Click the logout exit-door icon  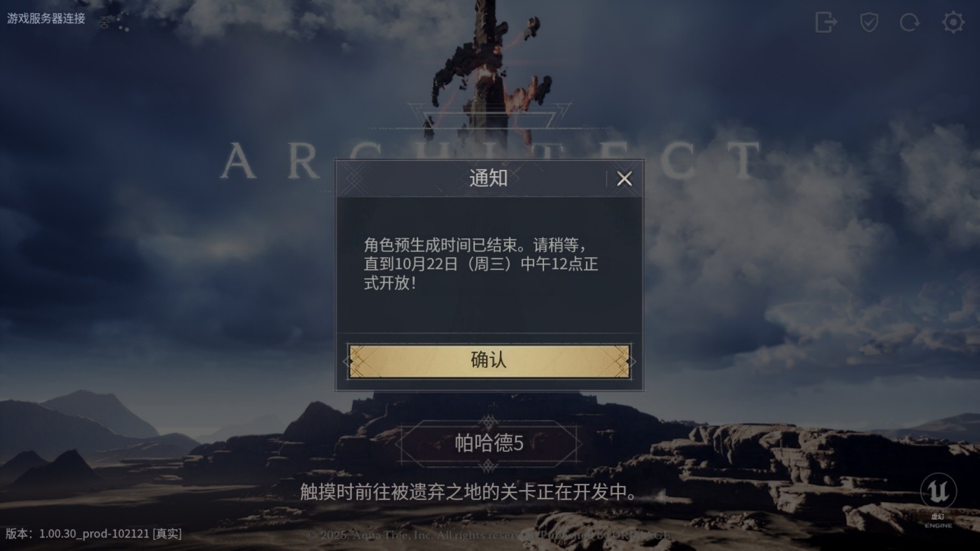click(x=826, y=22)
